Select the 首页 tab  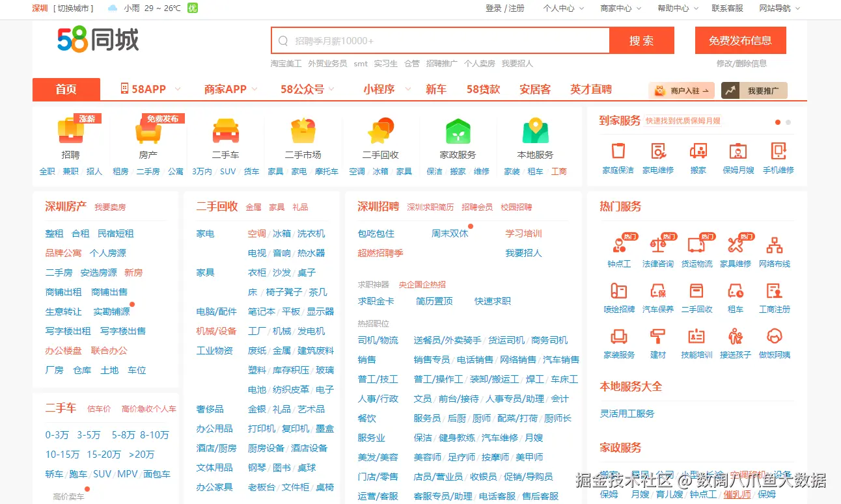(66, 89)
